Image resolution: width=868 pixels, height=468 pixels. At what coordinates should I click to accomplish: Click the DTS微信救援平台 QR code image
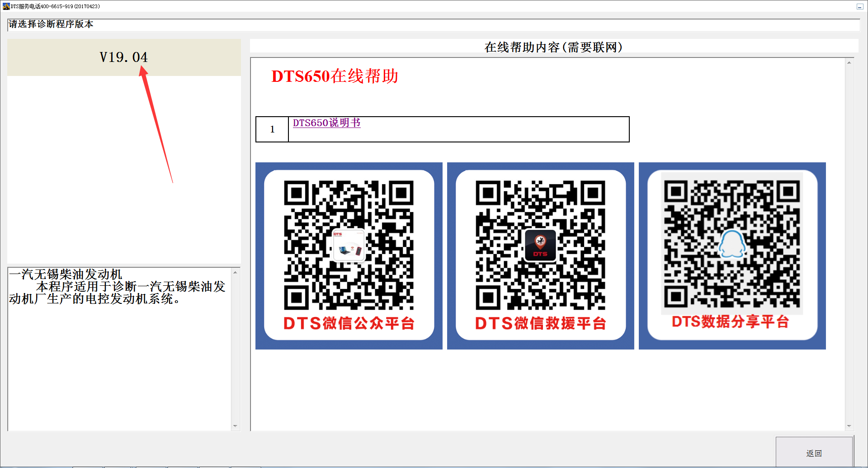[x=541, y=256]
